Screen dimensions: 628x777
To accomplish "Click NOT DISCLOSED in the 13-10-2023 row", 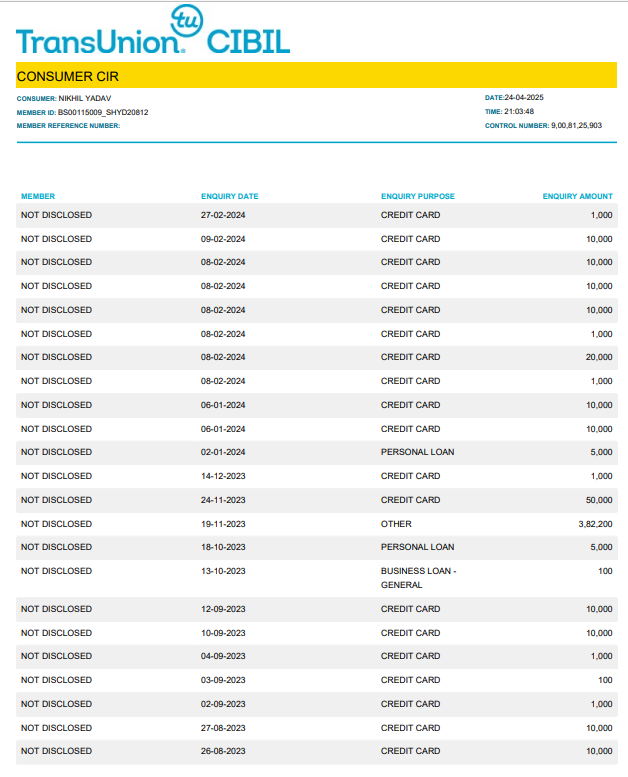I will pos(57,571).
